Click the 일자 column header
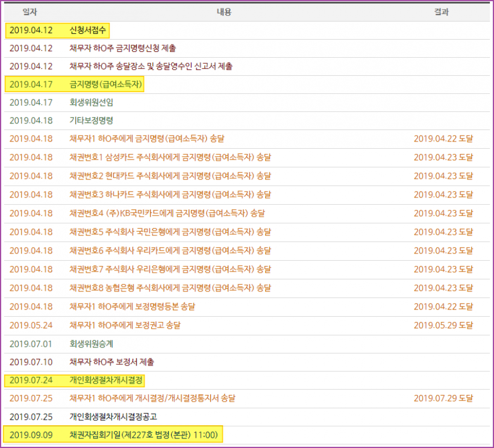The width and height of the screenshot is (494, 448). click(x=30, y=12)
